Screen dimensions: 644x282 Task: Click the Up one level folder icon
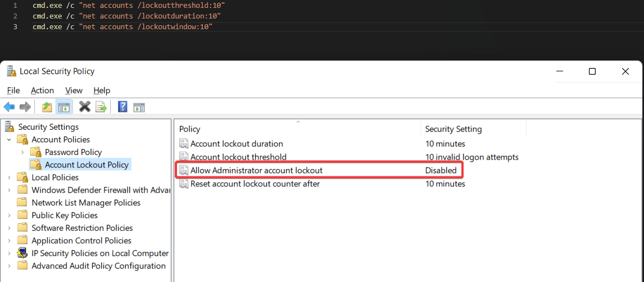47,107
